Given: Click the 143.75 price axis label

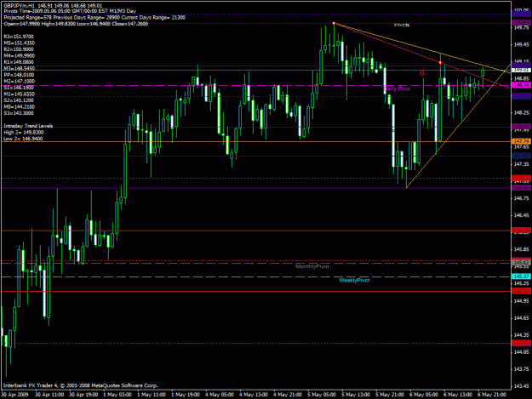Looking at the screenshot, I should coord(521,369).
